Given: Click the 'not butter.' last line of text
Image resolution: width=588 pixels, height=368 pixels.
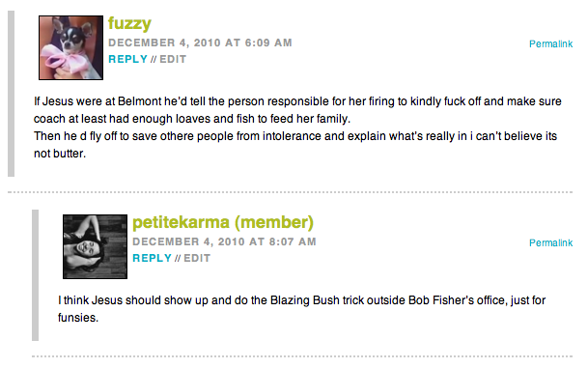Looking at the screenshot, I should pos(60,154).
